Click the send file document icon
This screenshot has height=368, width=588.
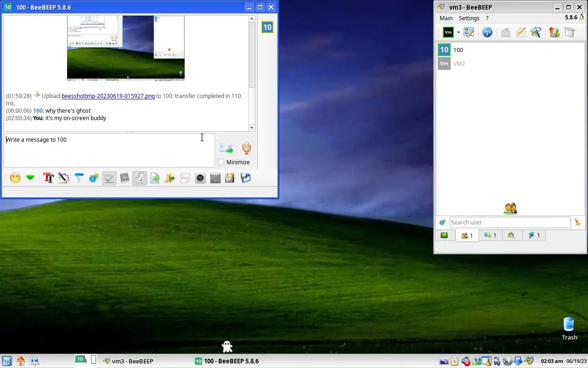(x=155, y=178)
